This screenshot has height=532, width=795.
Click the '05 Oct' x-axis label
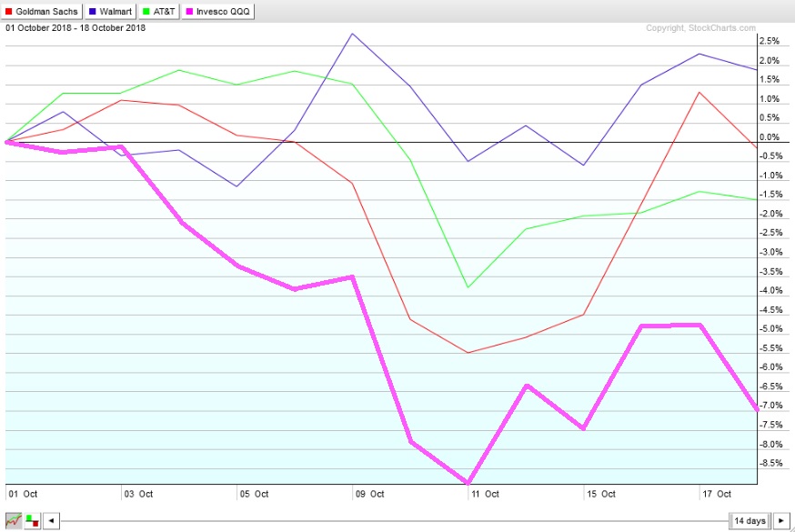click(x=254, y=494)
